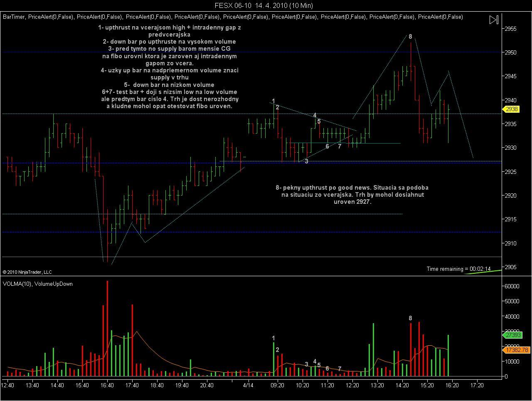The height and width of the screenshot is (401, 532).
Task: Click the 2905 price axis label
Action: pos(510,267)
